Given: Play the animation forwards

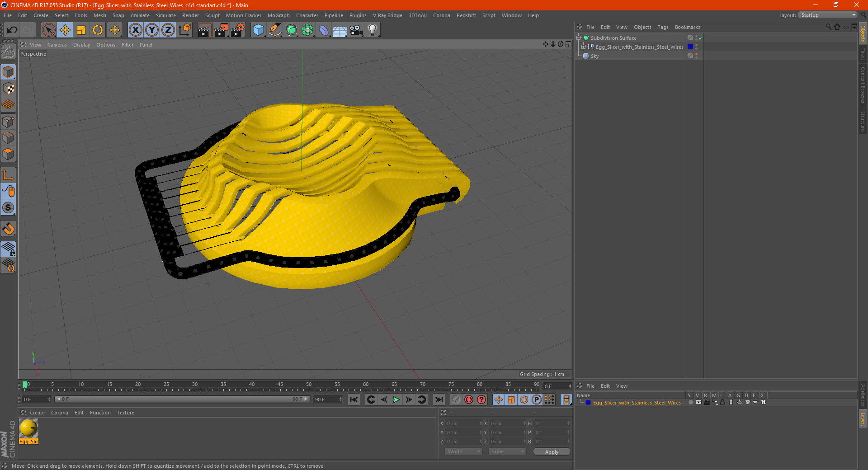Looking at the screenshot, I should click(x=396, y=399).
